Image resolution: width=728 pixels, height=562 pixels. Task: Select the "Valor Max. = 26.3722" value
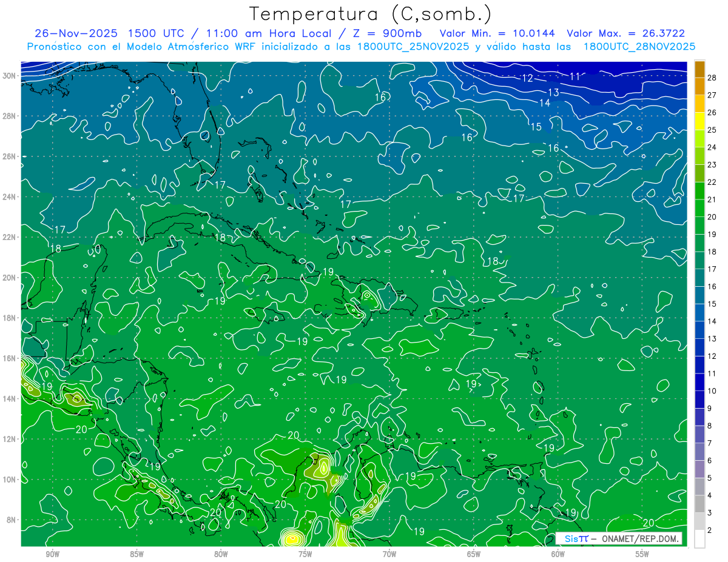[x=626, y=33]
